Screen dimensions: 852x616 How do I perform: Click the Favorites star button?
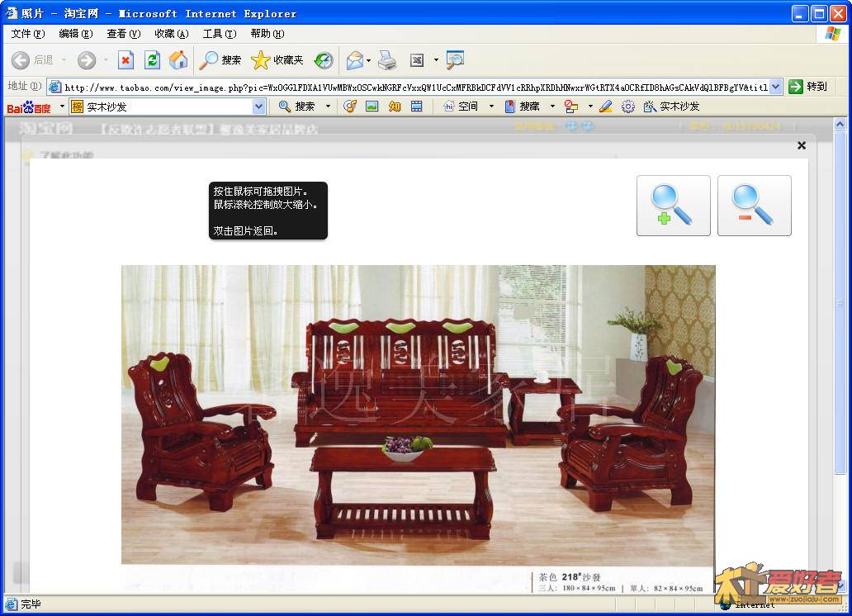coord(277,60)
